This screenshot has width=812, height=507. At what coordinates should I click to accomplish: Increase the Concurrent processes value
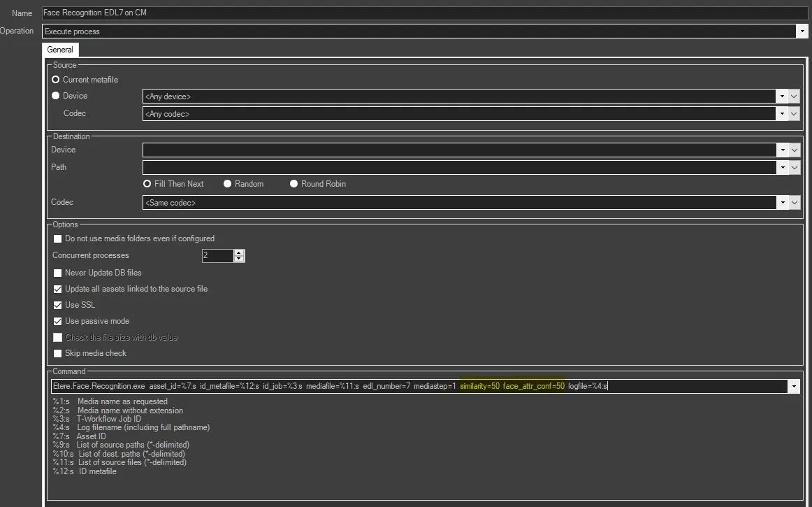tap(239, 252)
